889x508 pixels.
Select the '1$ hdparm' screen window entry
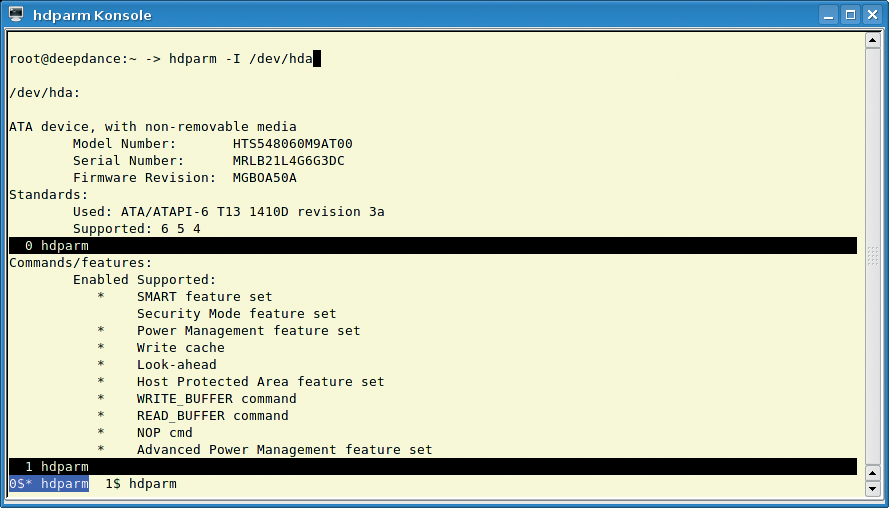pos(141,484)
